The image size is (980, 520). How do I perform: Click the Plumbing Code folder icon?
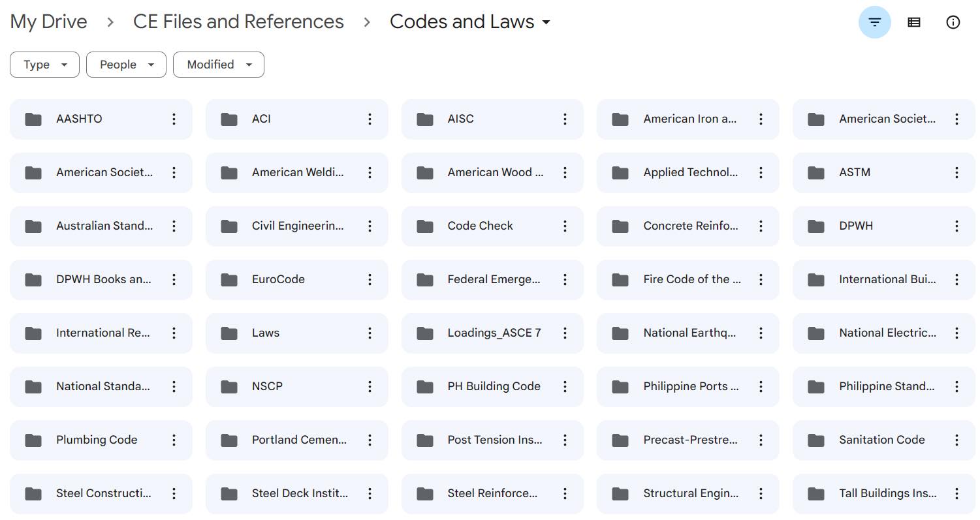(x=33, y=440)
